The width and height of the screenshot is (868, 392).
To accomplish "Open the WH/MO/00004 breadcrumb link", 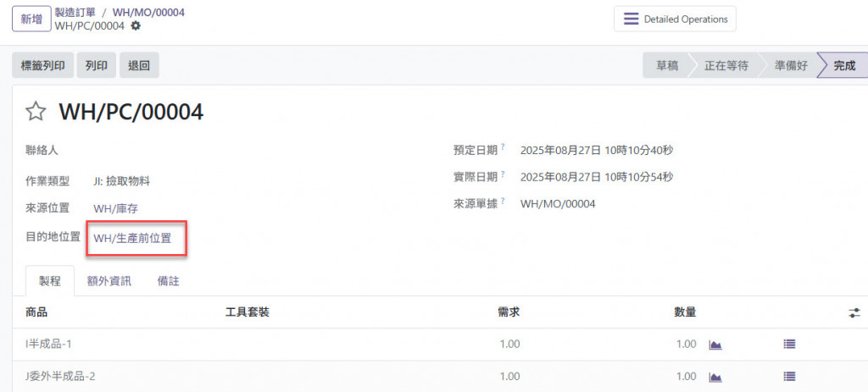I will [x=149, y=12].
